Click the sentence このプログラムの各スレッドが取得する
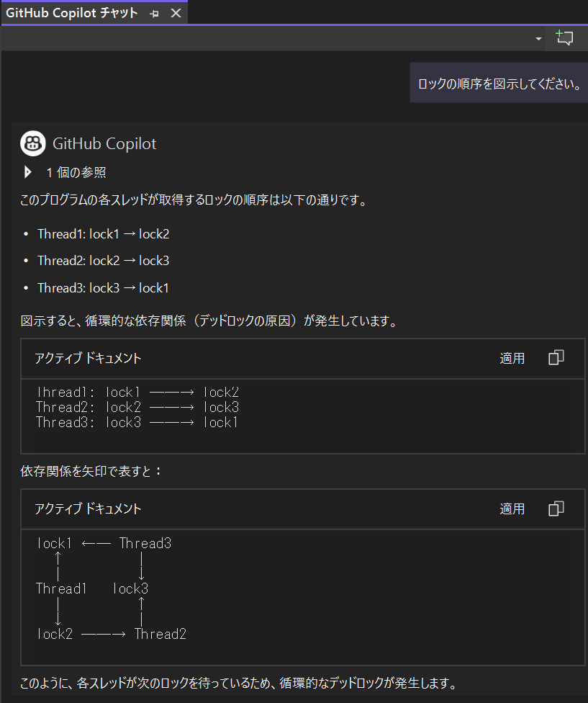Screen dimensions: 588x703 194,200
